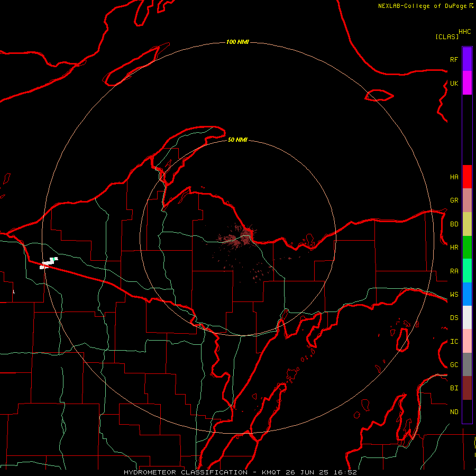Click the WS legend label text

pyautogui.click(x=454, y=295)
